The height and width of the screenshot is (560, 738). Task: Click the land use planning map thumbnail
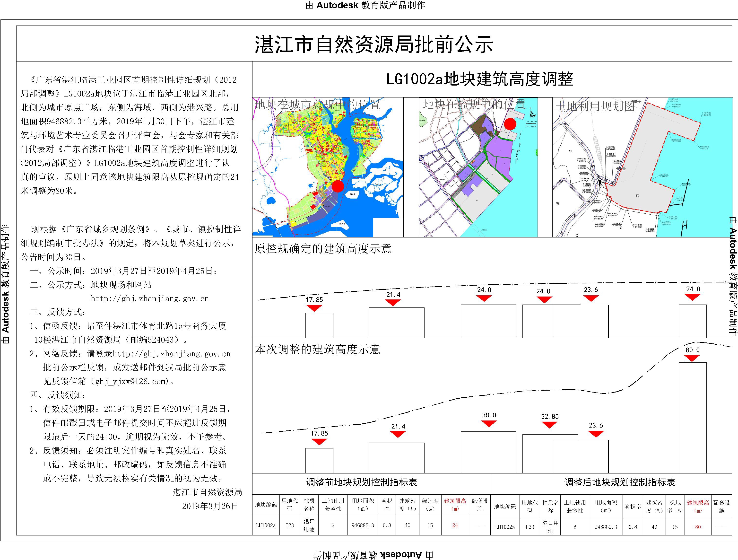click(642, 167)
